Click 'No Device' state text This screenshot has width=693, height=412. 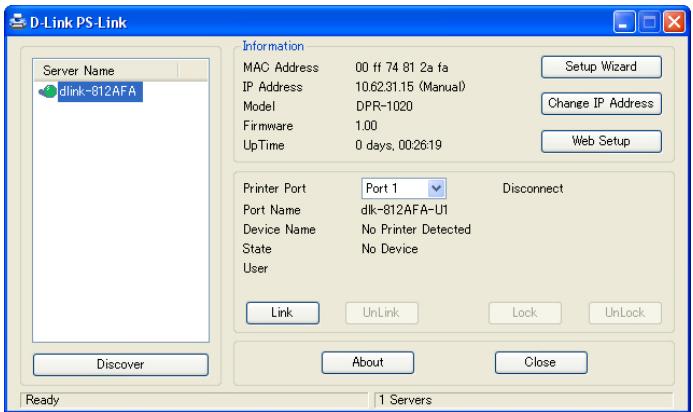[x=389, y=248]
